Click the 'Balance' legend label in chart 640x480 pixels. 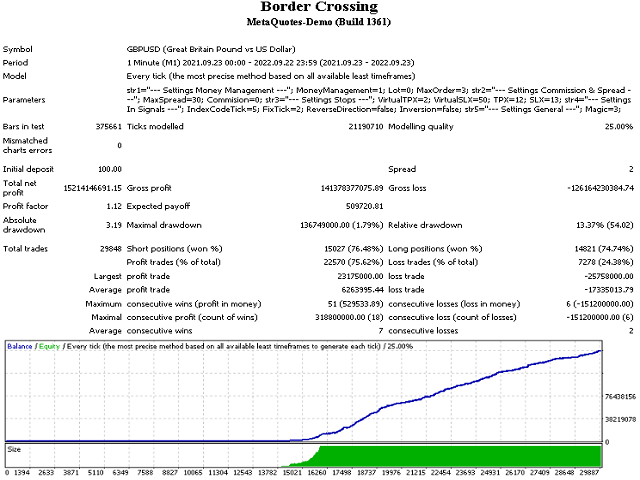coord(20,347)
